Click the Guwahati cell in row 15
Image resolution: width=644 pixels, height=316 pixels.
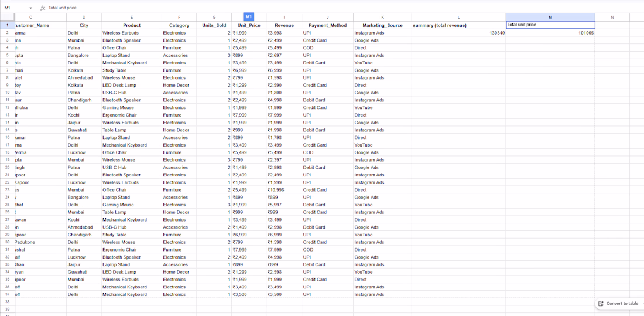pos(84,130)
